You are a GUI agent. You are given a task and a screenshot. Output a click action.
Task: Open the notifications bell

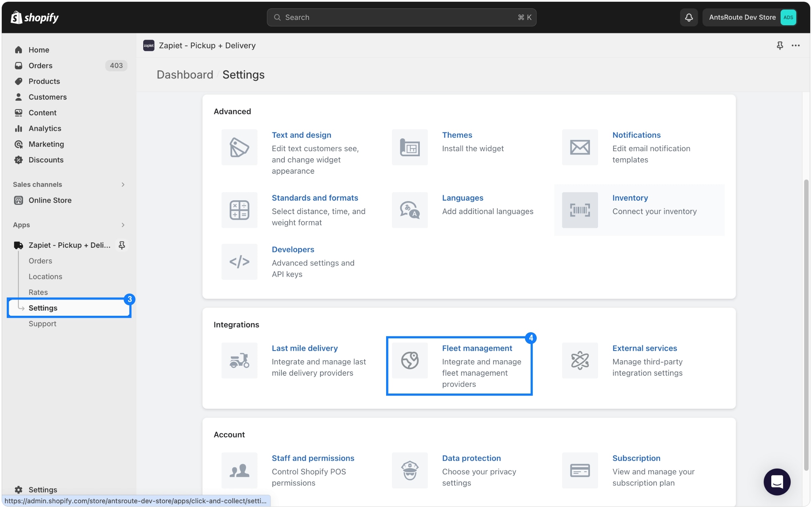click(689, 17)
